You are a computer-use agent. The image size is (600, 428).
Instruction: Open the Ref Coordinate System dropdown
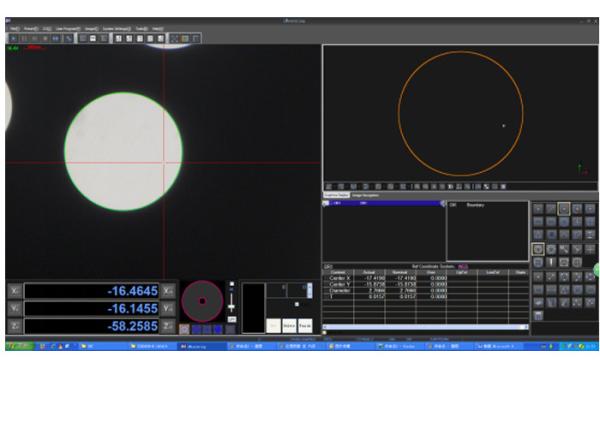point(463,266)
